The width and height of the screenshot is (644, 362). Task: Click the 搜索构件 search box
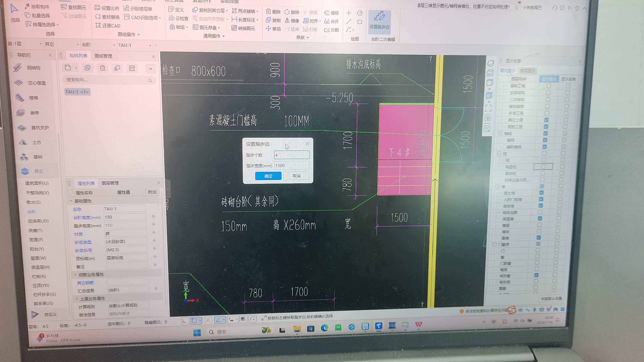(109, 80)
